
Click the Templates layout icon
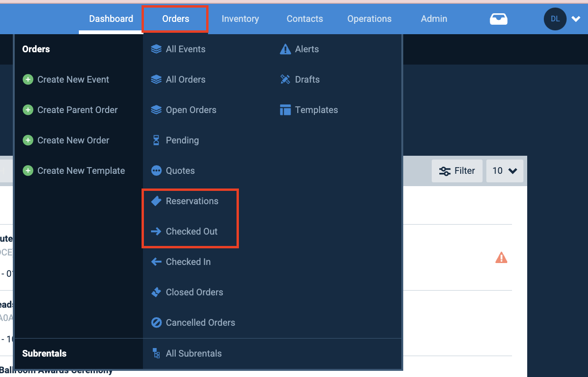[285, 110]
